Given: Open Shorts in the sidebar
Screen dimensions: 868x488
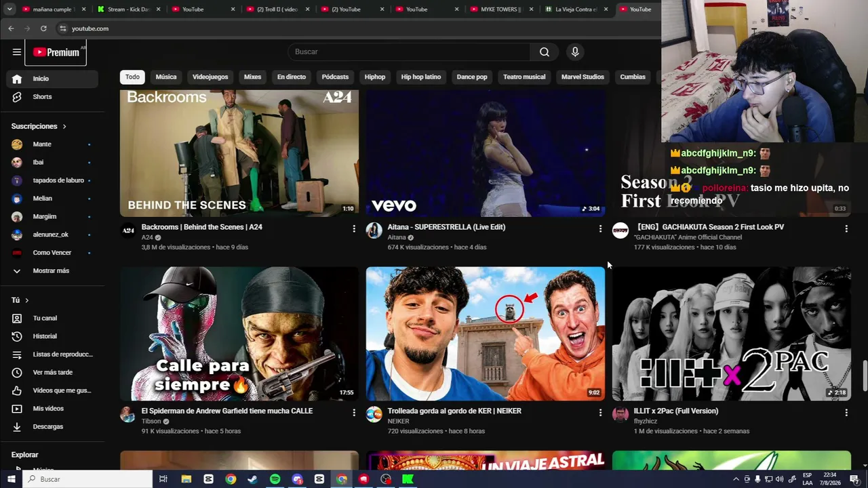Looking at the screenshot, I should tap(52, 97).
